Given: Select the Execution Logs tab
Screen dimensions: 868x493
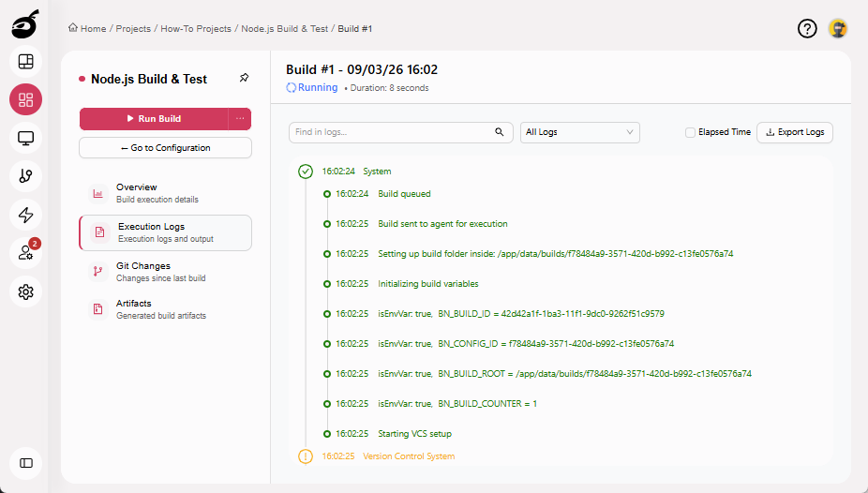Looking at the screenshot, I should click(165, 232).
